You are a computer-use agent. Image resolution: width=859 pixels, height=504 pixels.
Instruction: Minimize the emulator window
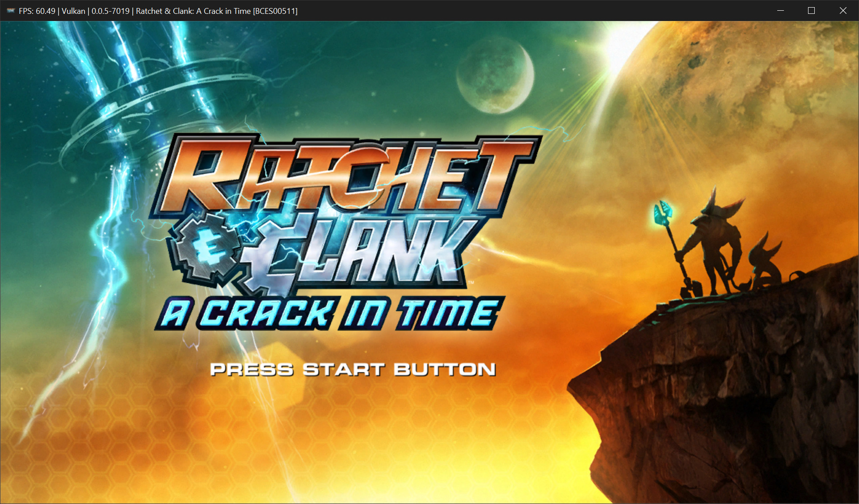780,11
